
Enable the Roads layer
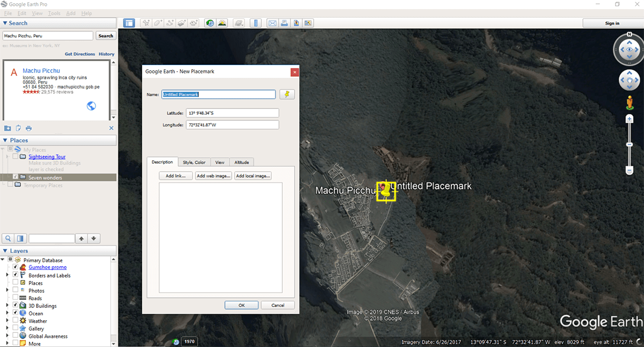[15, 297]
